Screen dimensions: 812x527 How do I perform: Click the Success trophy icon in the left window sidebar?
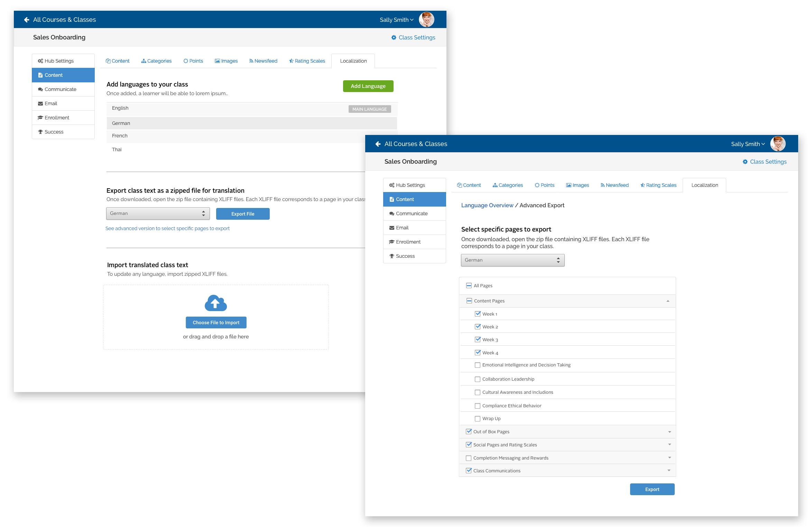[x=40, y=132]
